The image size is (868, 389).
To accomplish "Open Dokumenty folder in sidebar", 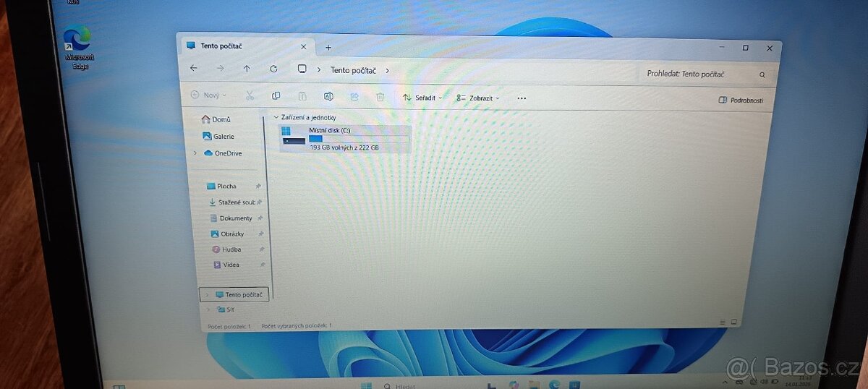I will [x=231, y=218].
